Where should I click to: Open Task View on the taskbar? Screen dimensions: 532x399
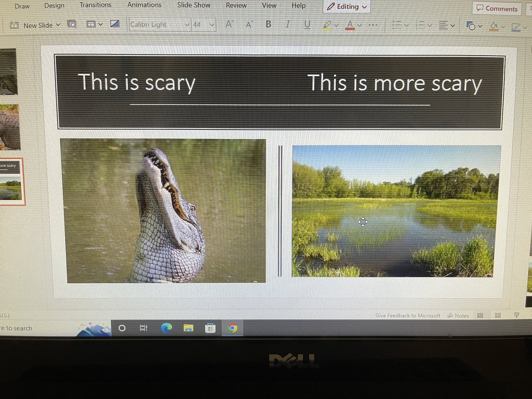(x=143, y=328)
